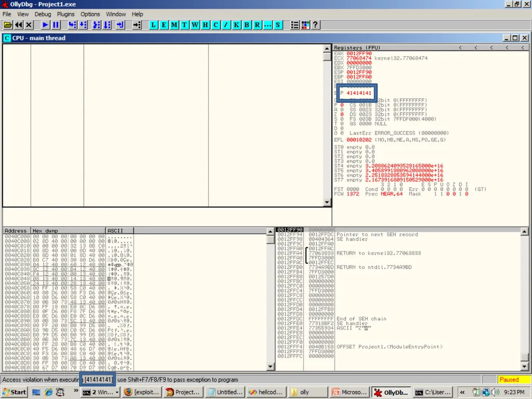Viewport: 532px width, 399px height.
Task: Open debugging options list icon
Action: (295, 25)
